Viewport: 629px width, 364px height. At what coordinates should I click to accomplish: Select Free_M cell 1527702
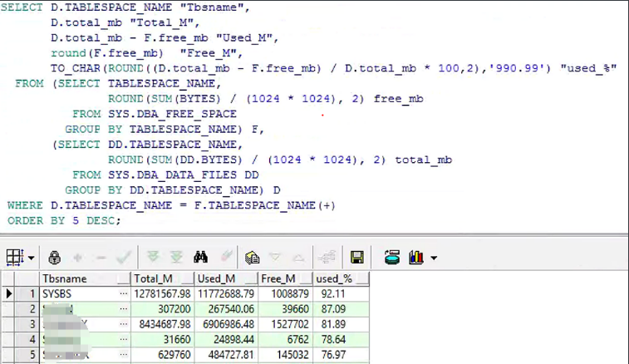pyautogui.click(x=286, y=324)
